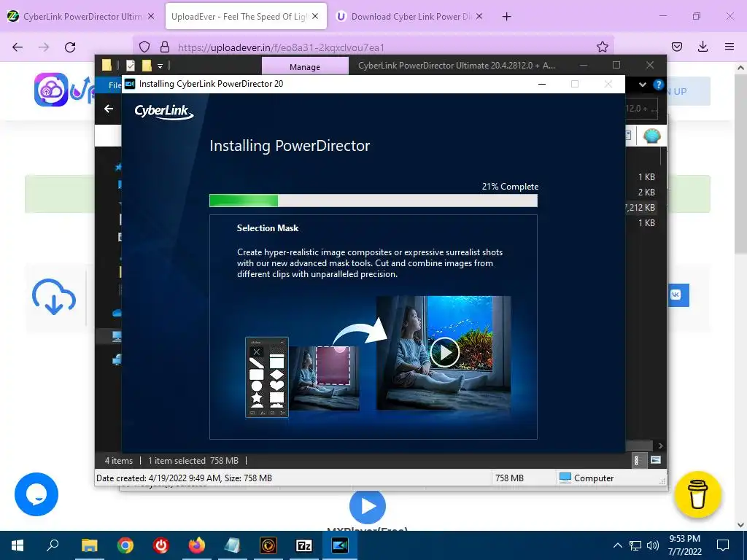Bookmark this page with the star icon

click(602, 47)
